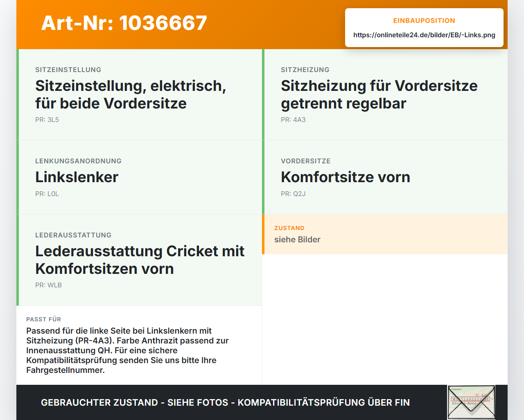This screenshot has height=420, width=524.
Task: Click the Einbauposition header label
Action: point(424,20)
